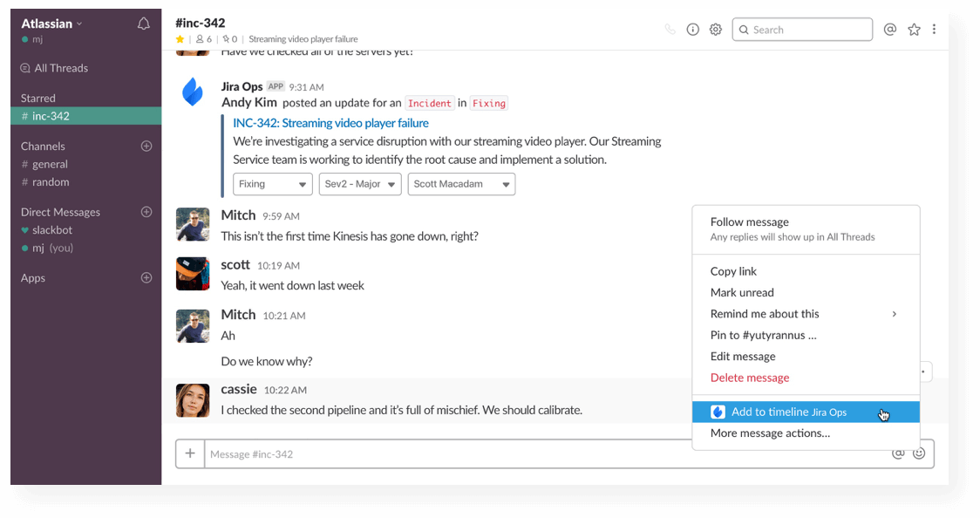The height and width of the screenshot is (518, 980).
Task: Click into the Message #inc-342 input field
Action: coord(436,453)
